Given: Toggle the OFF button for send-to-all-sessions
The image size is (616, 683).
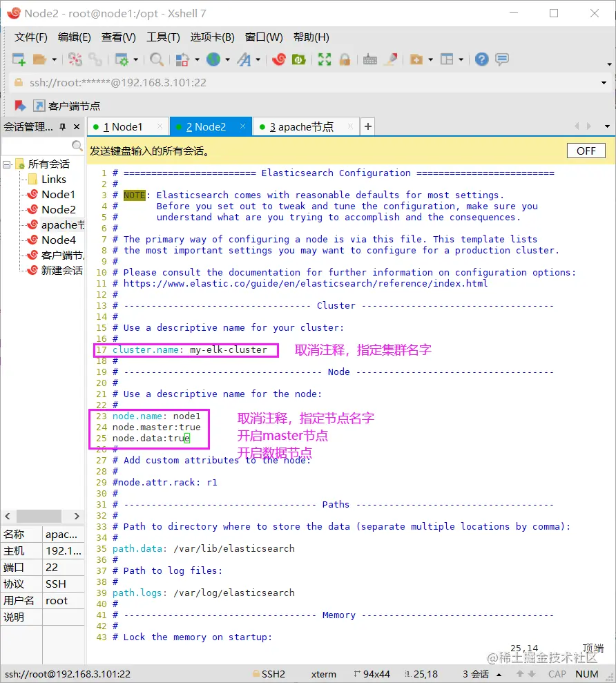Looking at the screenshot, I should pyautogui.click(x=586, y=151).
